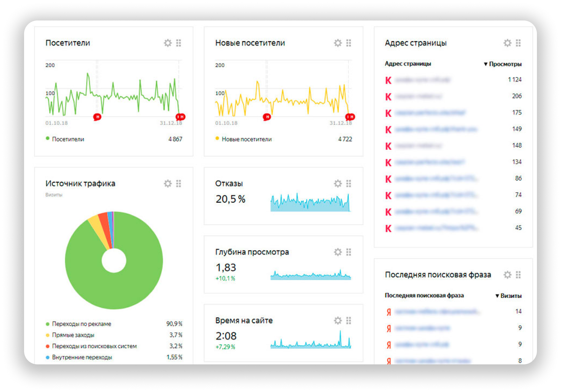
Task: Open gear on Источник трафика widget
Action: coord(168,183)
